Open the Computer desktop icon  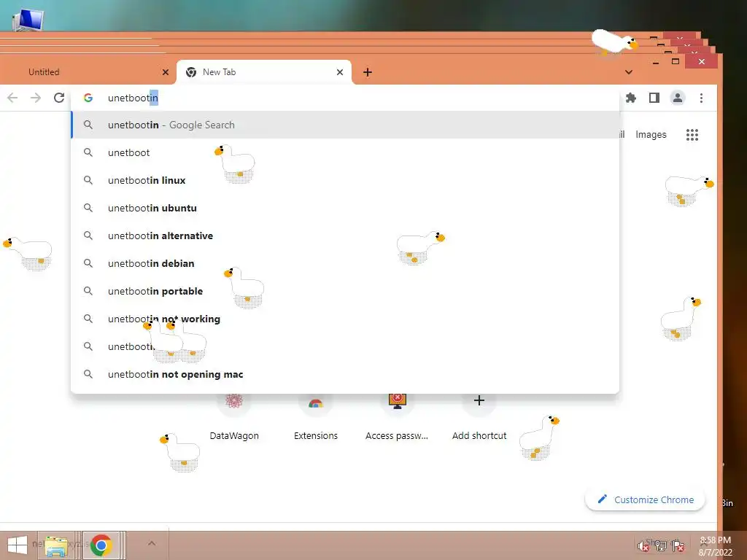coord(27,19)
